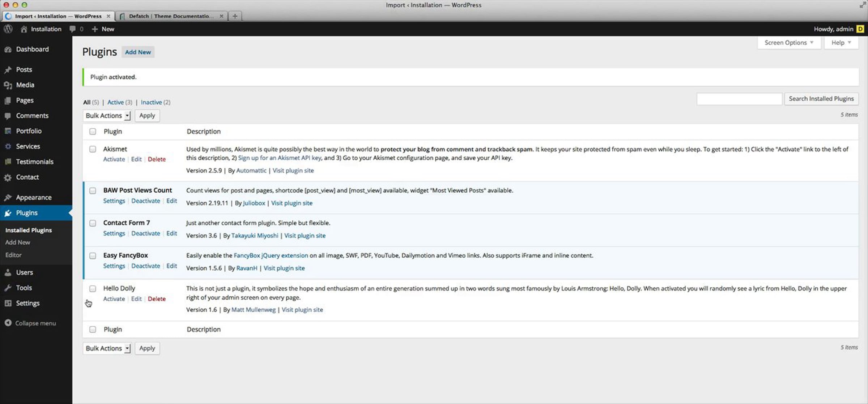Open Add New in Plugins submenu

(18, 242)
